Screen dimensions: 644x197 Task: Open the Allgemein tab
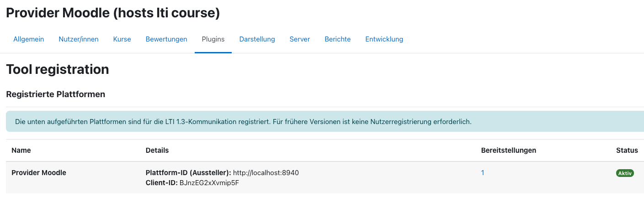[x=29, y=39]
